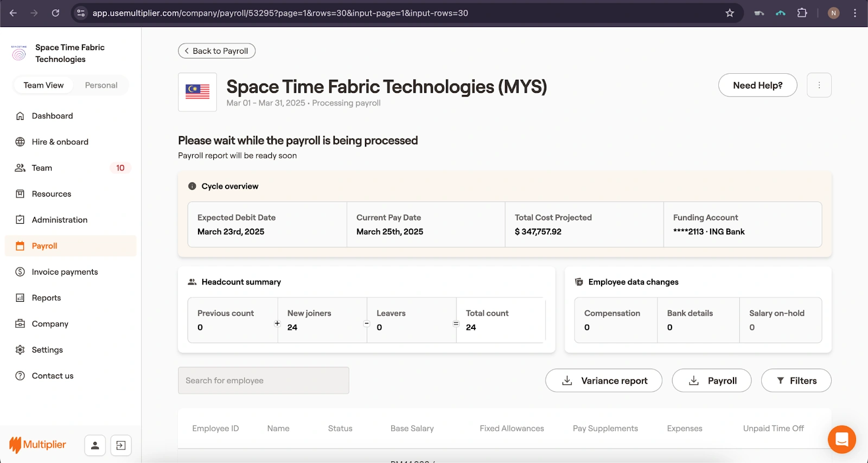Click the Payroll calendar icon
Screen dimensions: 868x463
tap(20, 246)
